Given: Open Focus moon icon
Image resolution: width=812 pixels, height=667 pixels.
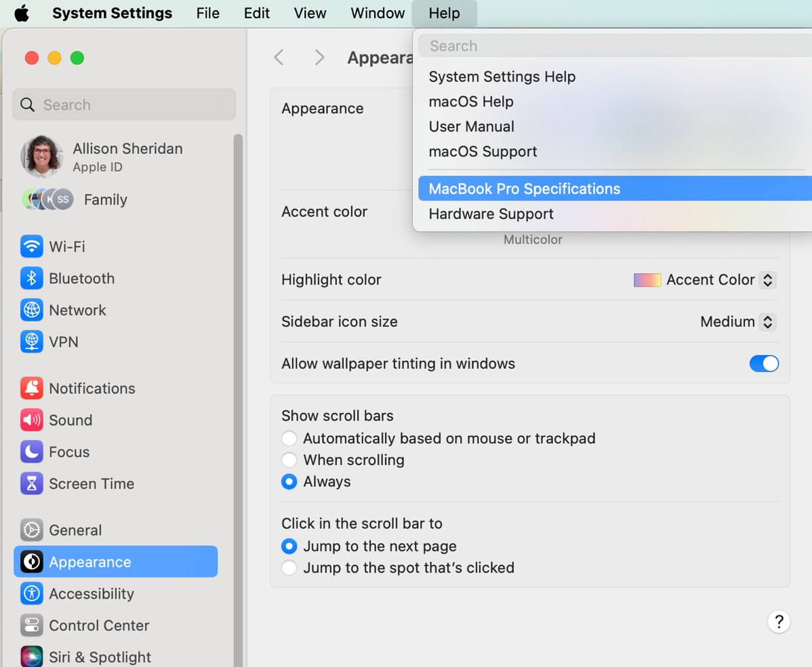Looking at the screenshot, I should click(32, 452).
